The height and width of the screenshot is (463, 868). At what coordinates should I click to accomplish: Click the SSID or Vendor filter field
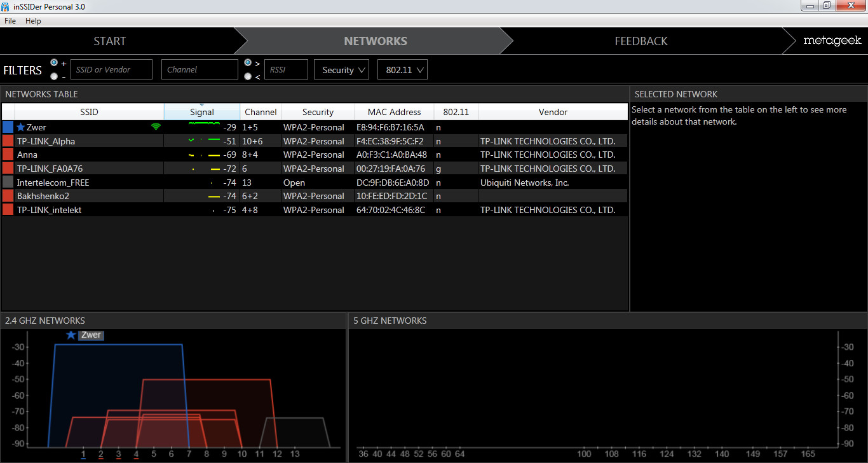point(111,70)
